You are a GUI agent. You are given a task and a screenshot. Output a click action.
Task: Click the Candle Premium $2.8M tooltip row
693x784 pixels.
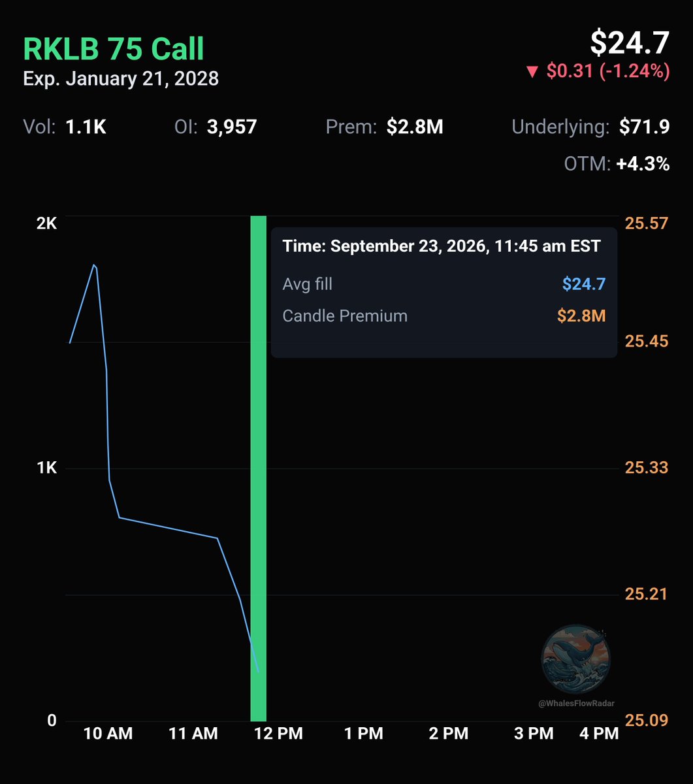point(444,316)
